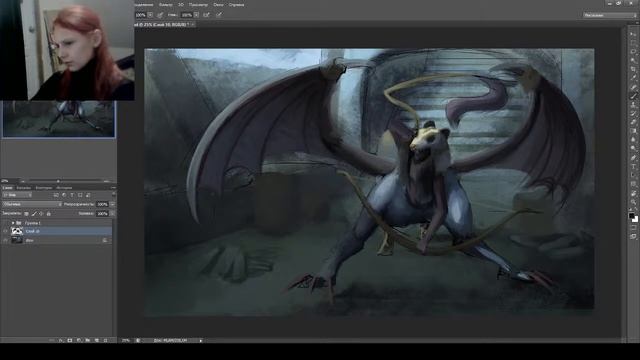640x360 pixels.
Task: Open the Окно menu
Action: pyautogui.click(x=218, y=5)
